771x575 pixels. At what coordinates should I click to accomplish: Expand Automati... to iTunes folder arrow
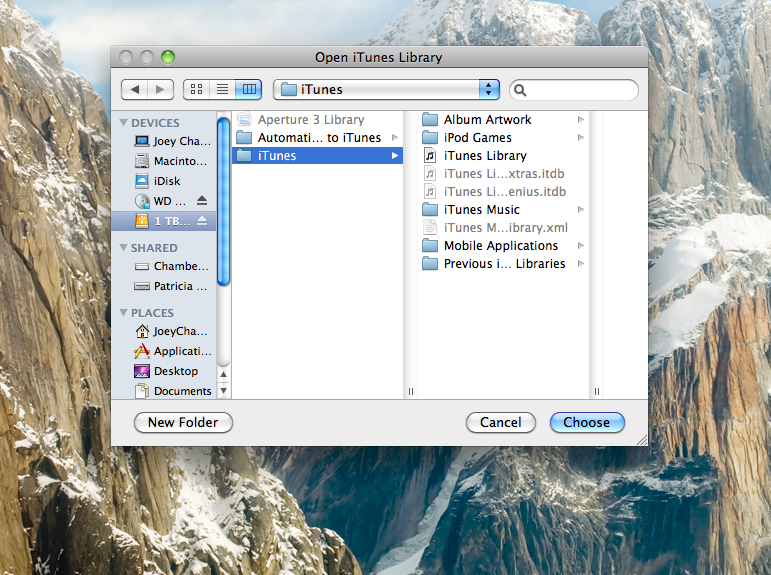395,138
